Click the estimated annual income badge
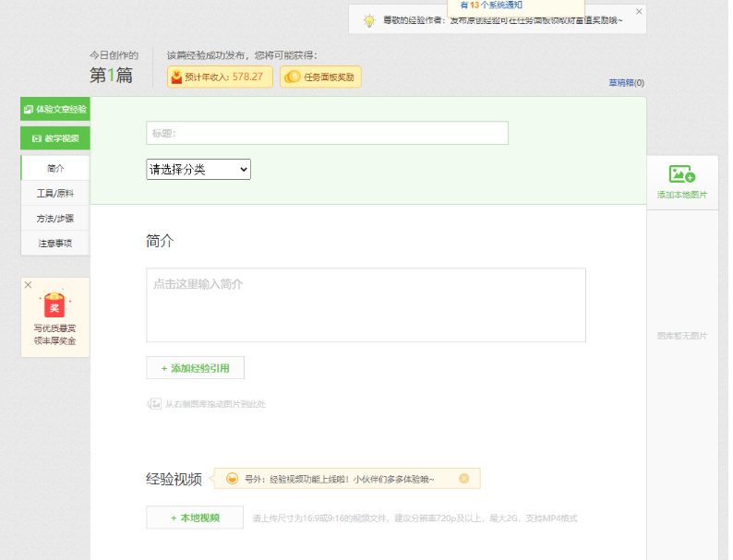Image resolution: width=733 pixels, height=560 pixels. click(x=220, y=77)
